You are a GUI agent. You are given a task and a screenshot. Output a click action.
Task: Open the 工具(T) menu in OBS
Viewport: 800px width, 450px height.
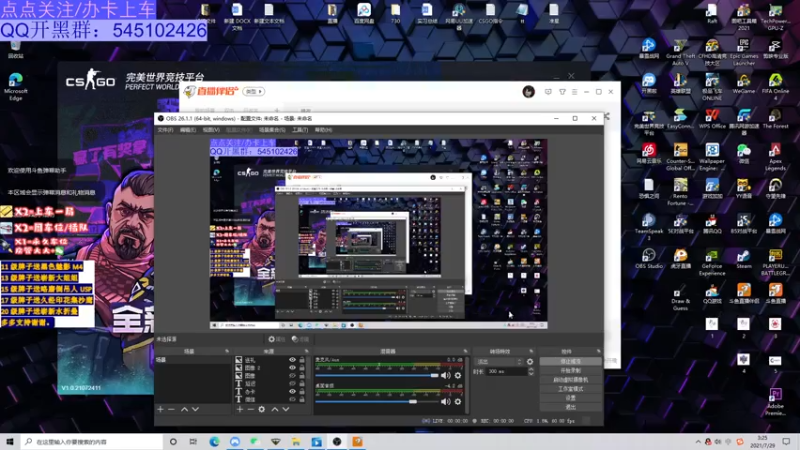[299, 130]
